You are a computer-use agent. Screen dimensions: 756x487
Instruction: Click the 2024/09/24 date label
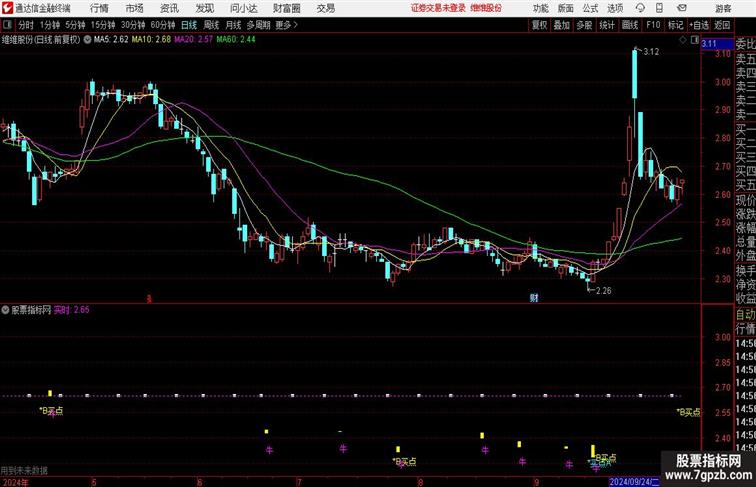click(x=634, y=482)
